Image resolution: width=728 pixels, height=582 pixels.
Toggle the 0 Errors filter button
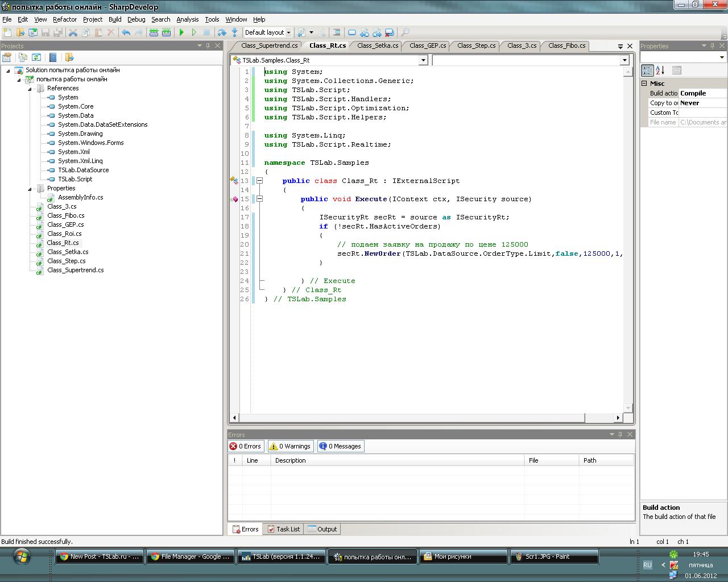coord(245,446)
